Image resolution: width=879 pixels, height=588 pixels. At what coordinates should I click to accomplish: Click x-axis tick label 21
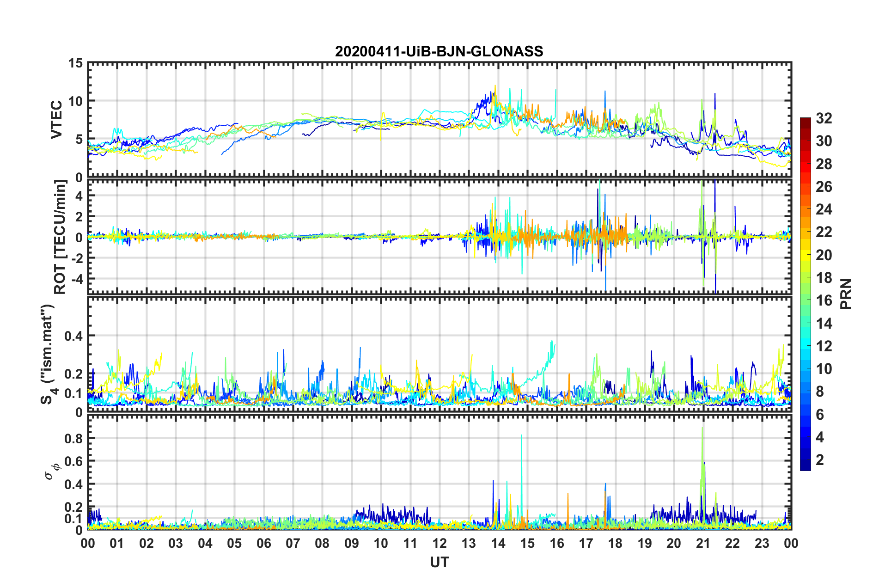[x=703, y=543]
